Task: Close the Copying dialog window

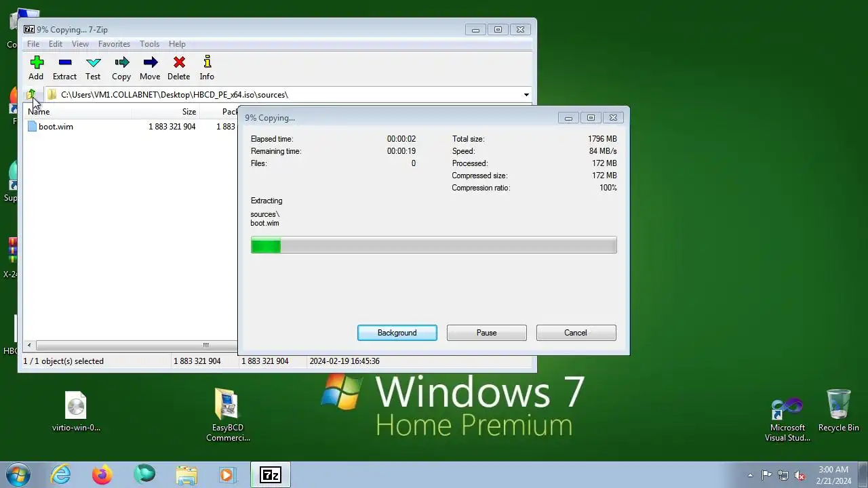Action: pyautogui.click(x=613, y=118)
